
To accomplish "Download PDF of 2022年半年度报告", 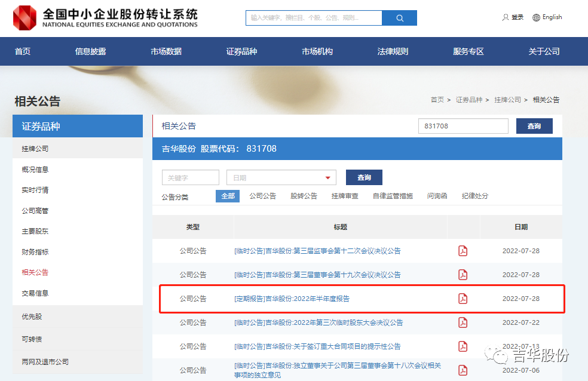I will click(463, 299).
